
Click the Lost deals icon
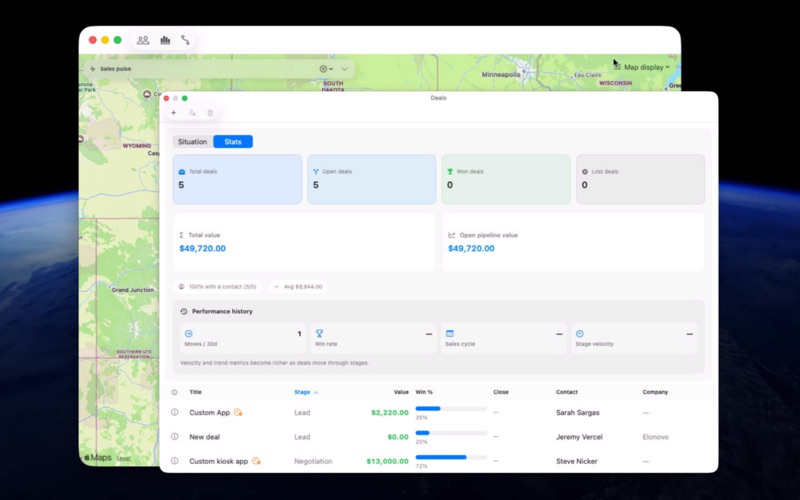tap(585, 172)
